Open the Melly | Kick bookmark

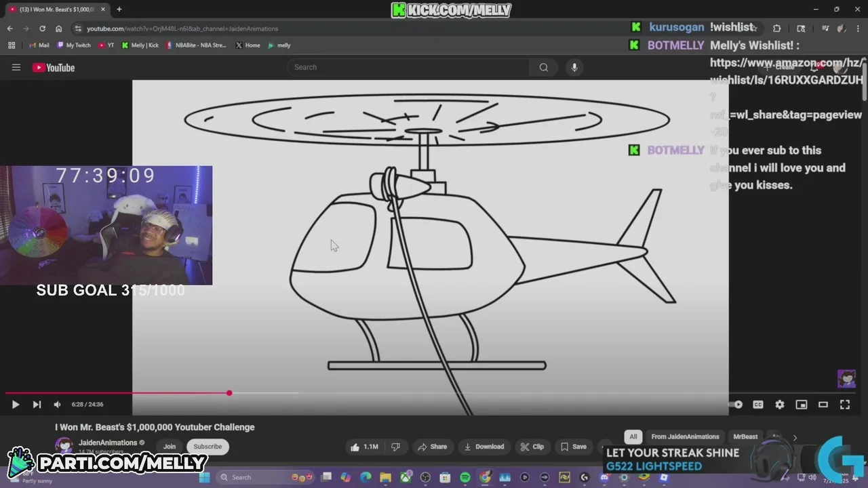click(x=140, y=45)
